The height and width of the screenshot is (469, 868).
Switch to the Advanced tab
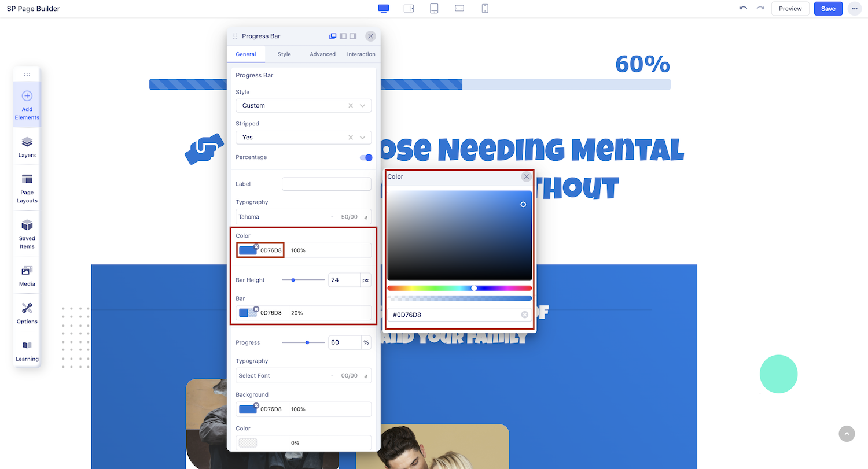(x=322, y=54)
